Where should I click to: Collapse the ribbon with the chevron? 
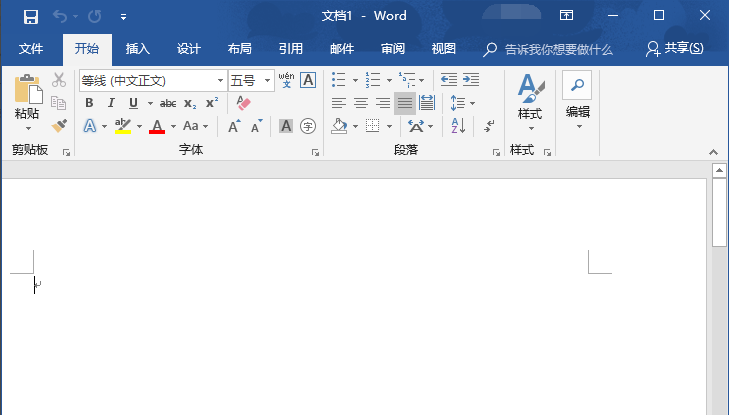[714, 152]
